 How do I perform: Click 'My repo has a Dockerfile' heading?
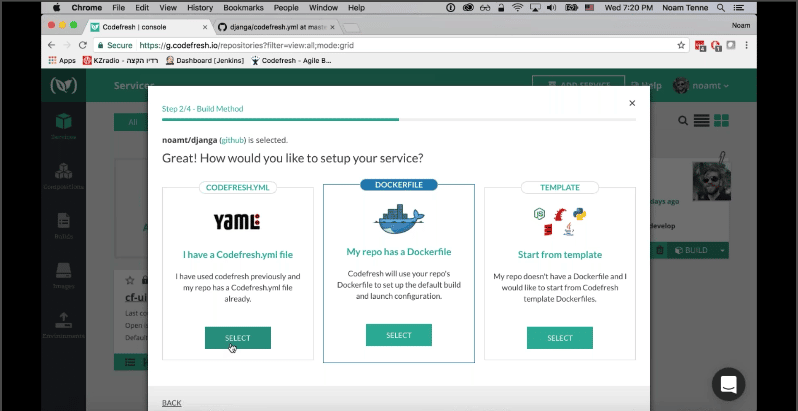click(398, 252)
